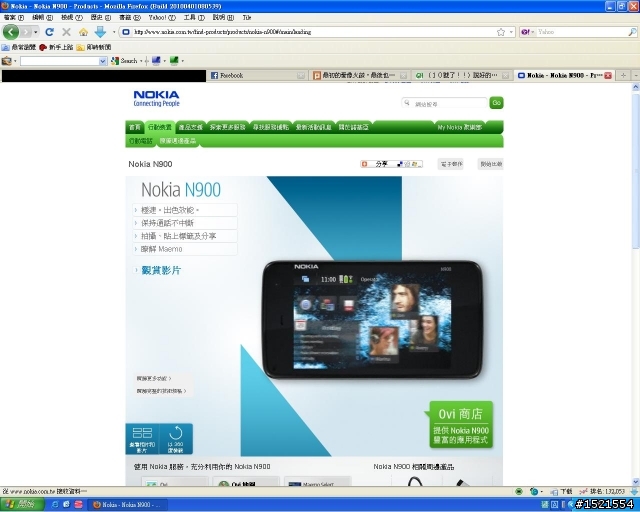The height and width of the screenshot is (512, 640).
Task: Click the vertical scrollbar thumb
Action: [636, 169]
